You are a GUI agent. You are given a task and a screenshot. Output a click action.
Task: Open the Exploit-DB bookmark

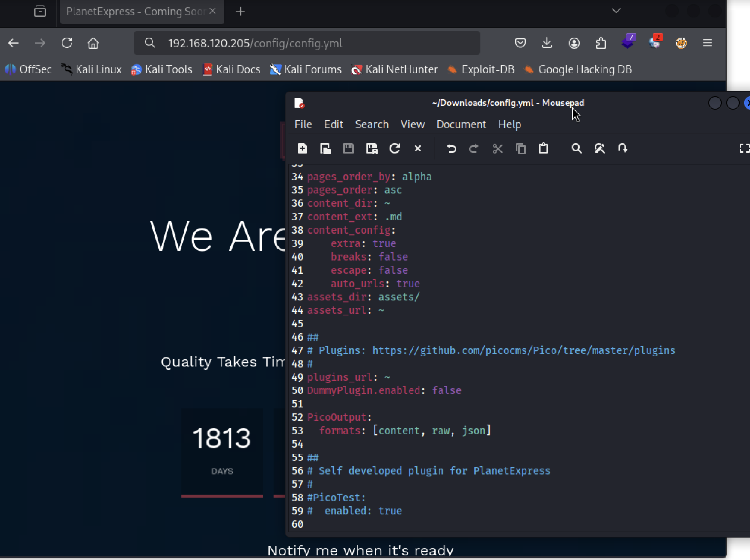click(481, 69)
